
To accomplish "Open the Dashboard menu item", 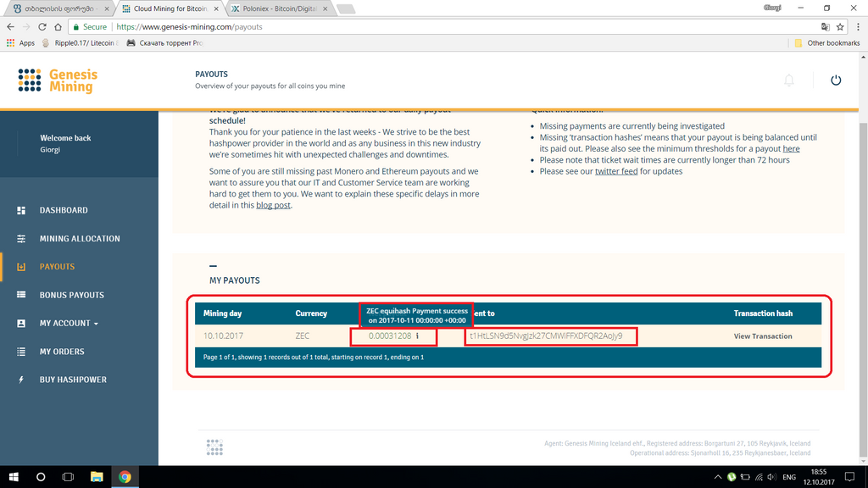I will pos(64,210).
